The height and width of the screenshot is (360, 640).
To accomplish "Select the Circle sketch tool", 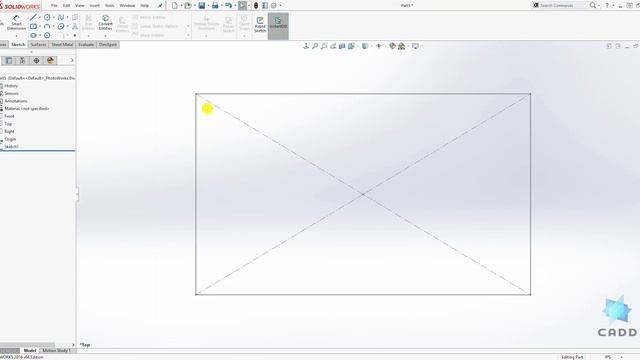I will coord(47,17).
